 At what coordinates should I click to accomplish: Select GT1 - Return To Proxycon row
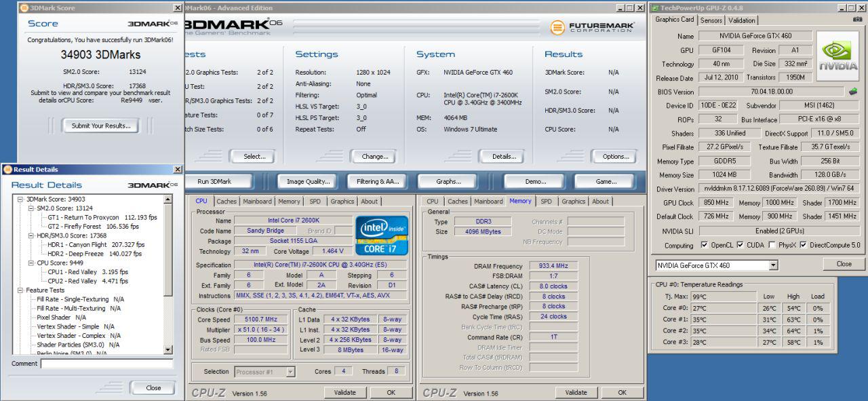click(102, 217)
